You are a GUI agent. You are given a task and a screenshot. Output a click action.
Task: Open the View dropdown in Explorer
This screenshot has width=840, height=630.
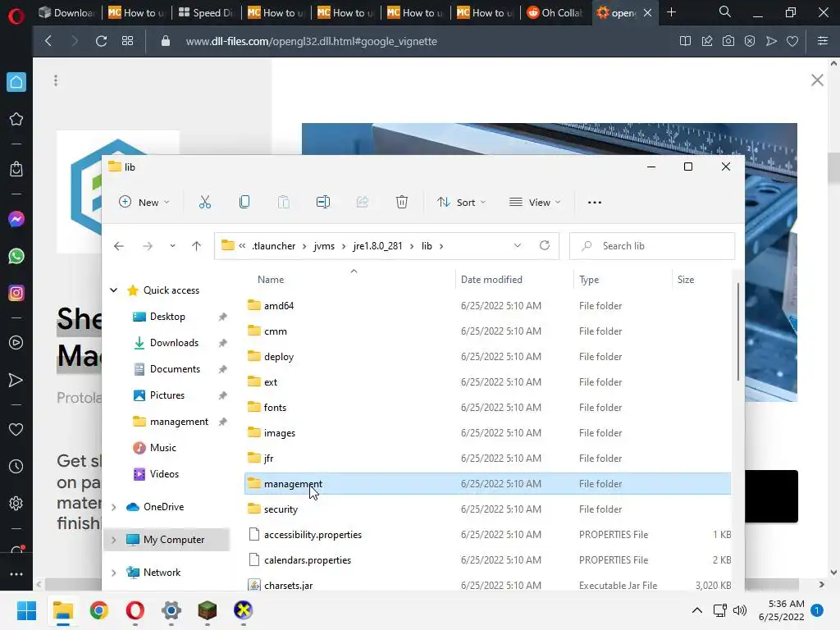click(x=535, y=202)
